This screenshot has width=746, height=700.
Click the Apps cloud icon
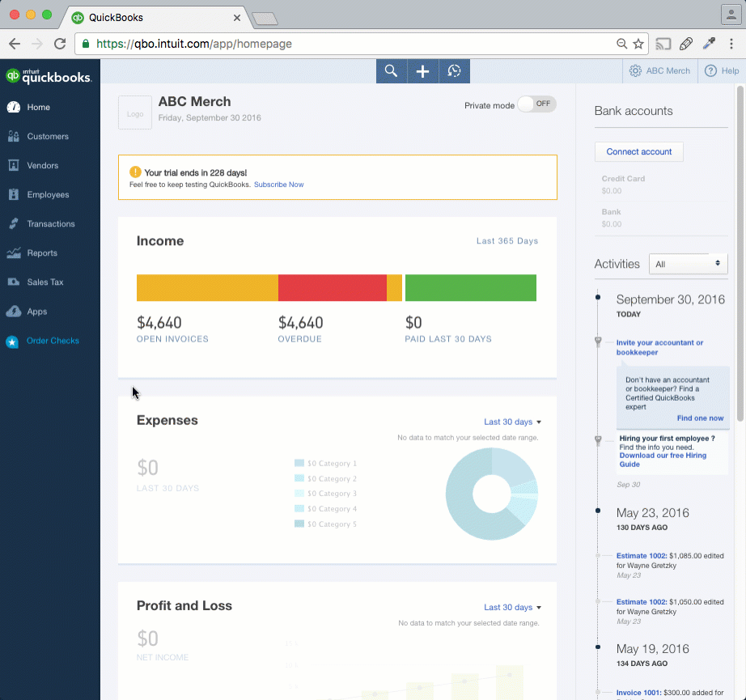(x=14, y=312)
